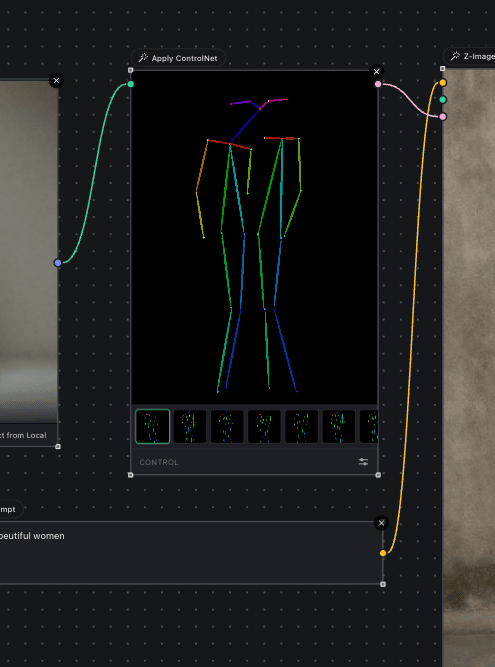Click the yellow output port of prompt node
The image size is (495, 667).
pos(383,553)
